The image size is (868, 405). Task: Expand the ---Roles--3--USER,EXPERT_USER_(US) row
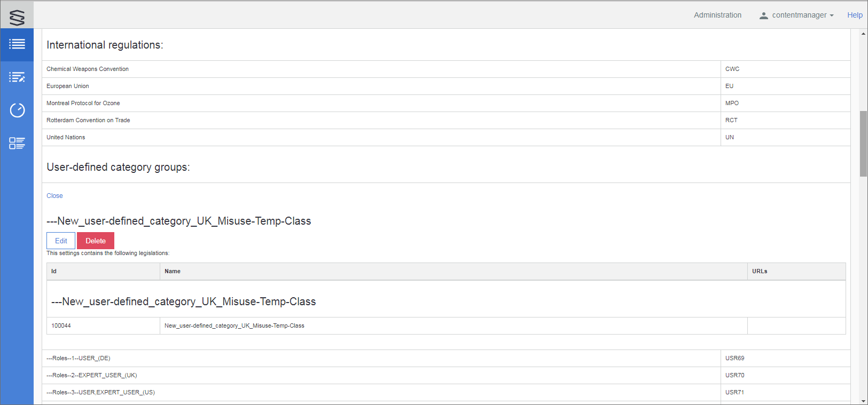[100, 392]
